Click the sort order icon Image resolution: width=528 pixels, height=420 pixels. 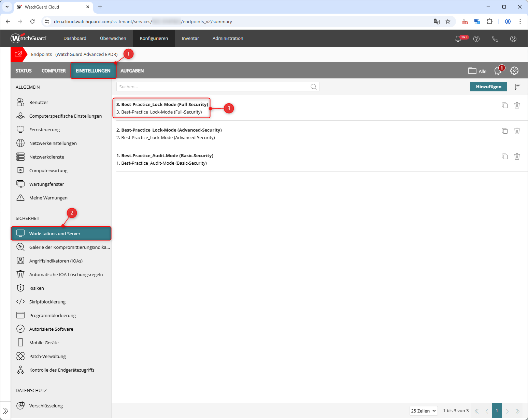click(517, 87)
